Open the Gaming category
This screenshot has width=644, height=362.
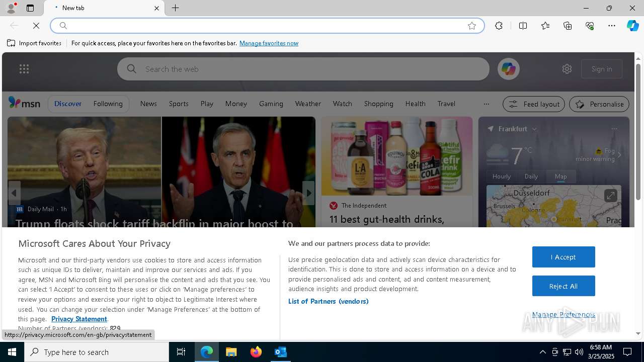click(x=271, y=104)
